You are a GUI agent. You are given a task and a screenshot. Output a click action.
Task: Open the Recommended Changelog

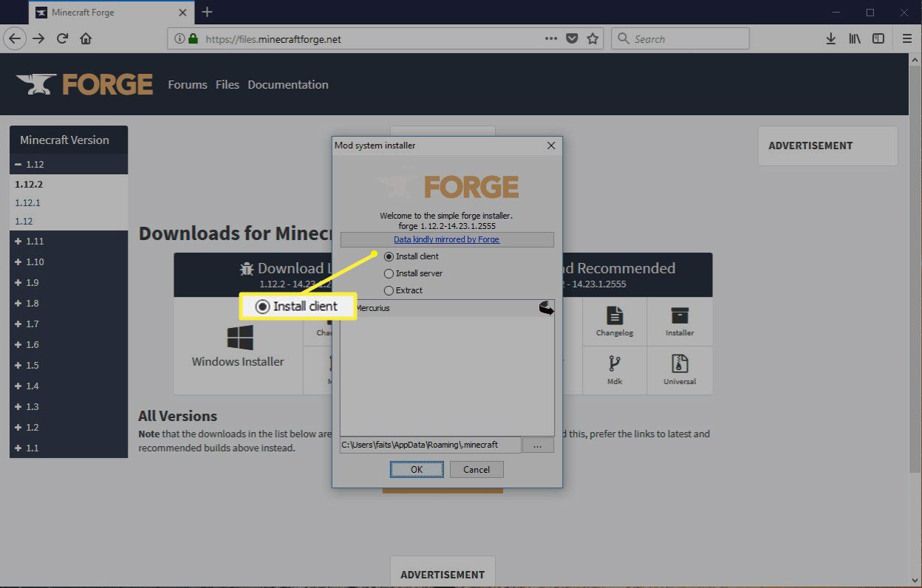[615, 321]
